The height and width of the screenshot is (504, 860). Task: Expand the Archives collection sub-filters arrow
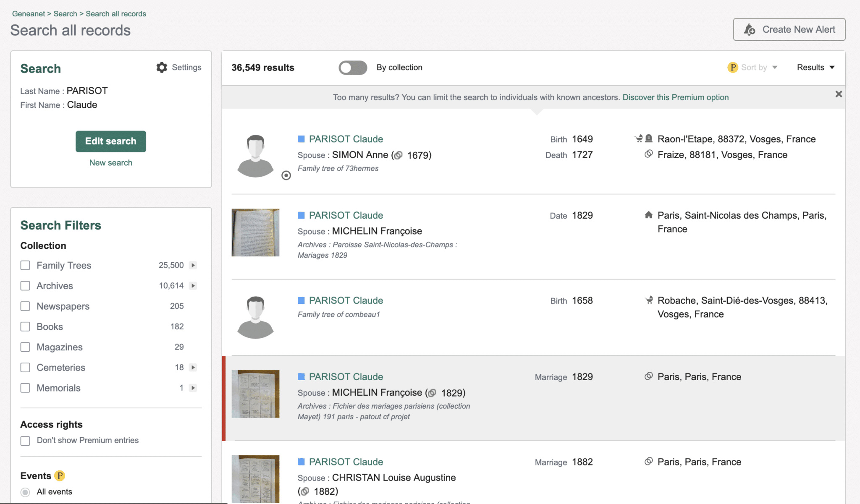tap(193, 286)
